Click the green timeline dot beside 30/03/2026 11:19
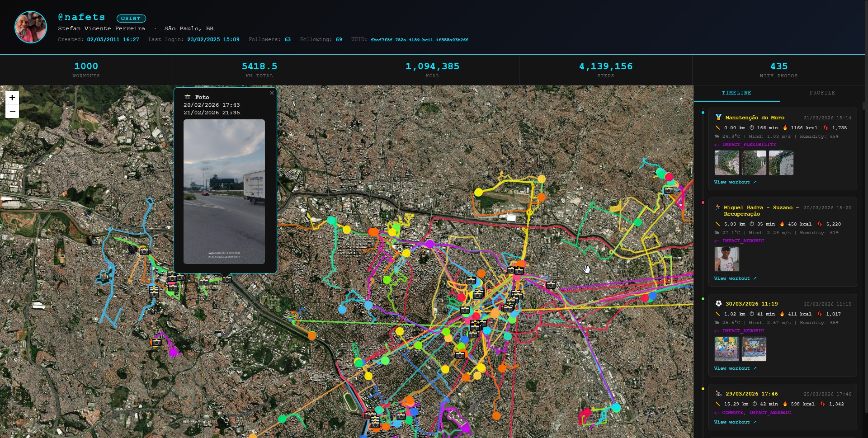This screenshot has height=438, width=868. [x=703, y=299]
